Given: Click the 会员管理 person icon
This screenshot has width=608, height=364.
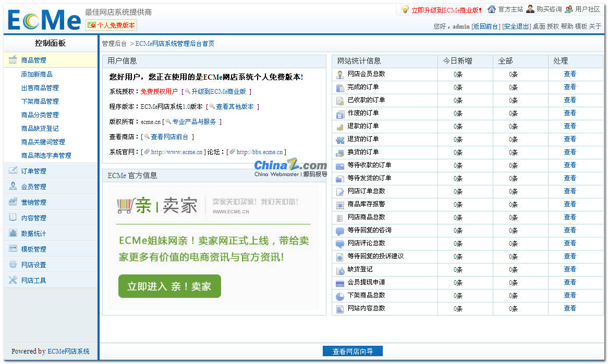Looking at the screenshot, I should point(13,186).
